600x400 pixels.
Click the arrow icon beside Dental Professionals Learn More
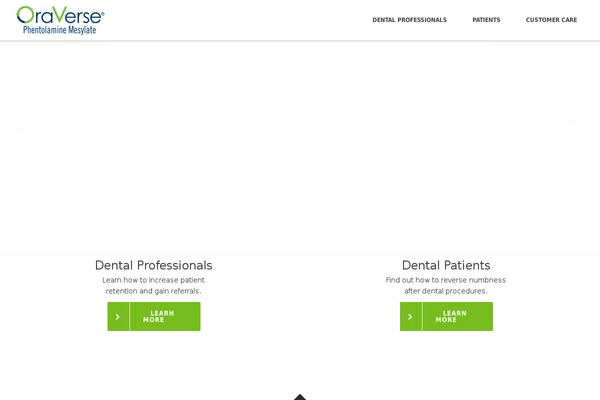click(118, 317)
